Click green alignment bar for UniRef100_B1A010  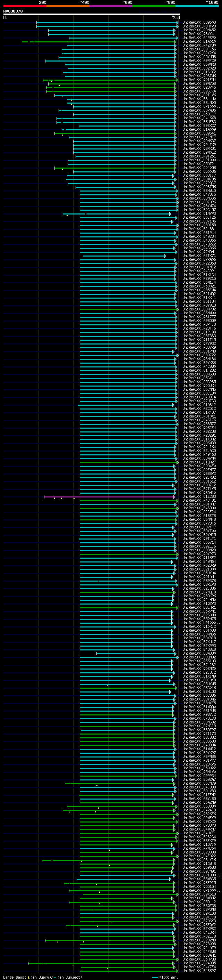[x=100, y=42]
